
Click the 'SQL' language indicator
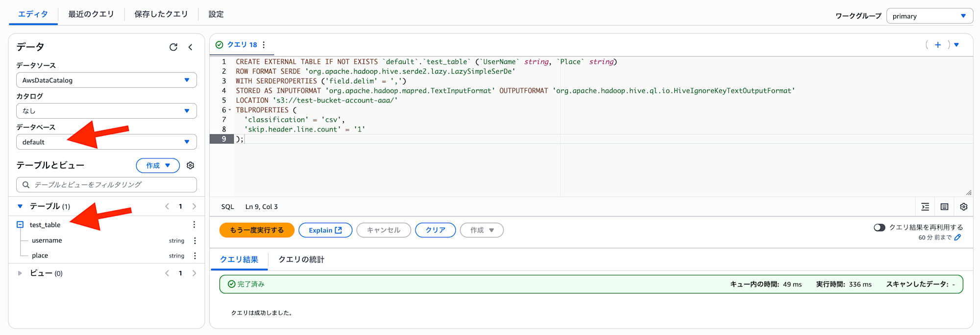(x=227, y=207)
